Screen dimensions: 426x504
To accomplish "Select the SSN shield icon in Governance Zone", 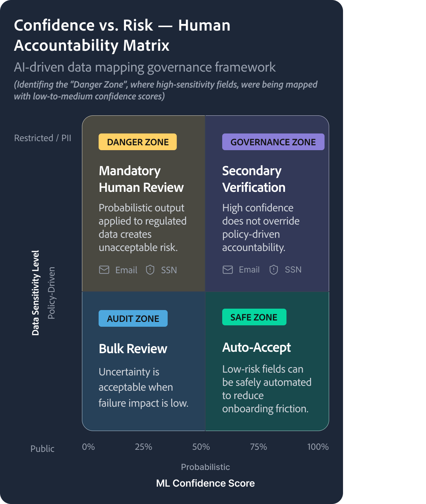I will (x=274, y=269).
